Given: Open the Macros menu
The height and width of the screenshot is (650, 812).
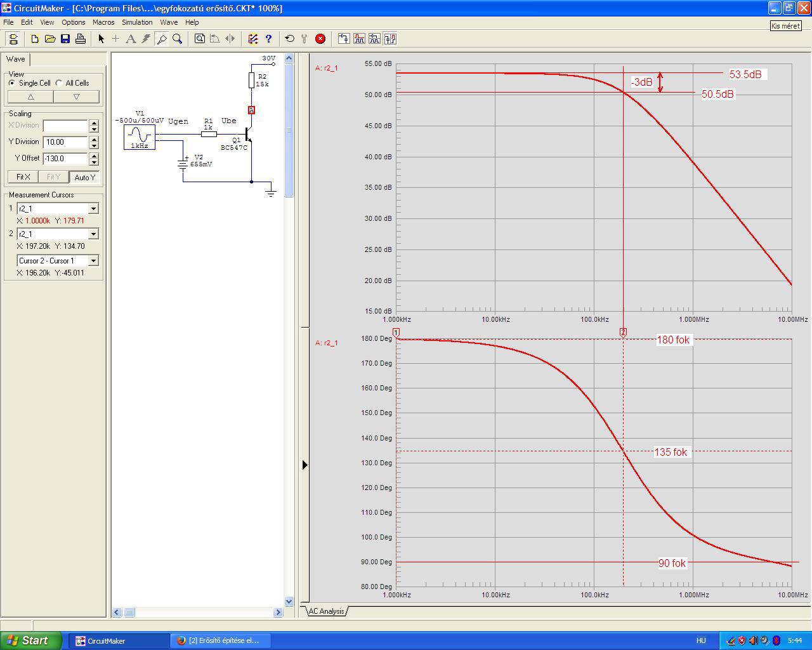Looking at the screenshot, I should [x=103, y=22].
